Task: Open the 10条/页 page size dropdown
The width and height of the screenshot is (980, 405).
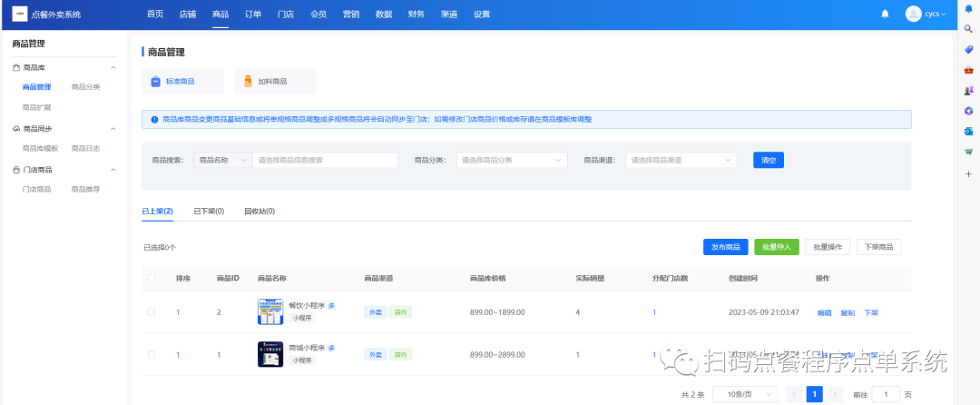Action: coord(744,394)
